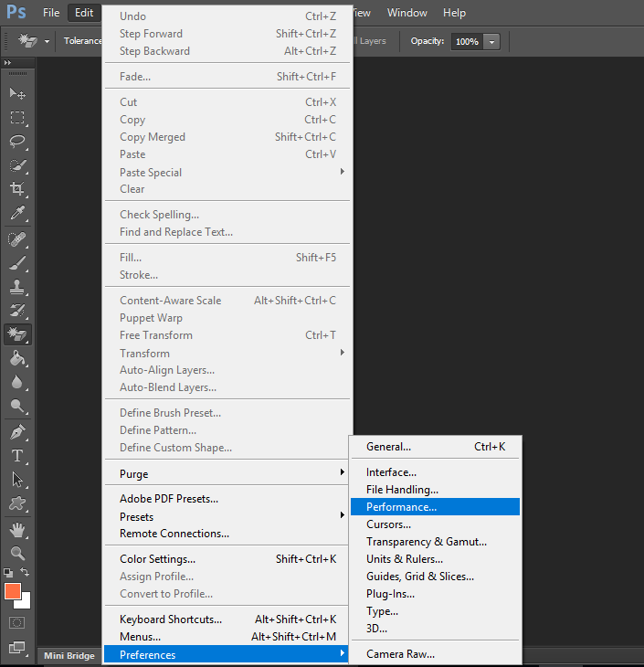Select the Zoom tool
This screenshot has height=667, width=644.
[x=17, y=553]
